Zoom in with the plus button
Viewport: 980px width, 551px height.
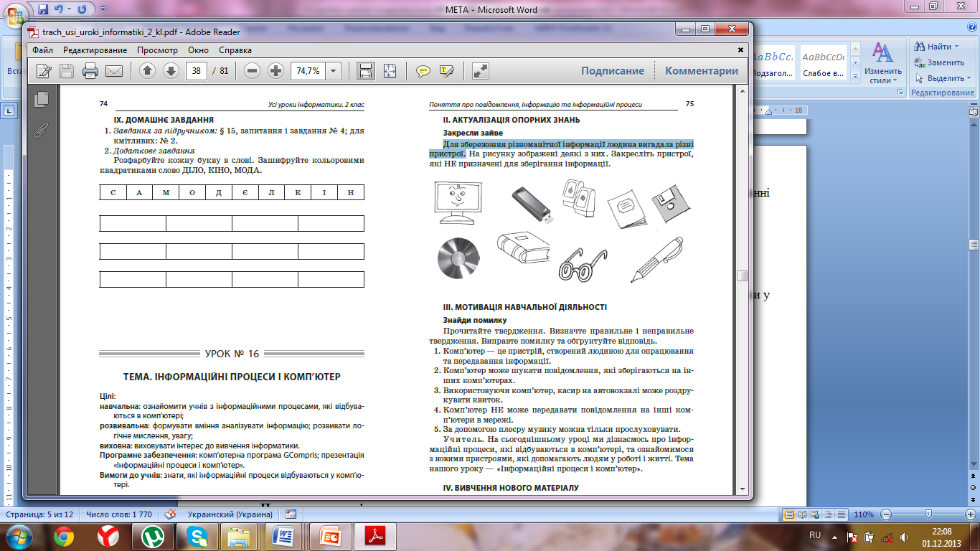[275, 71]
